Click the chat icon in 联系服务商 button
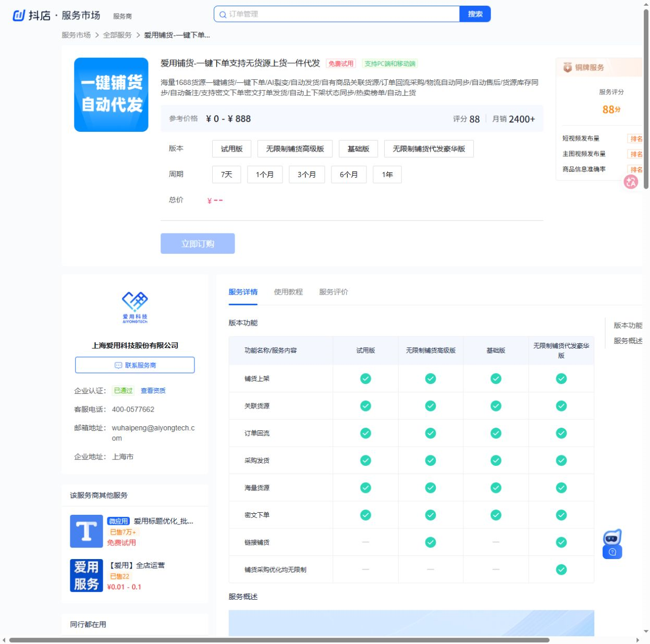Image resolution: width=650 pixels, height=644 pixels. pos(118,365)
